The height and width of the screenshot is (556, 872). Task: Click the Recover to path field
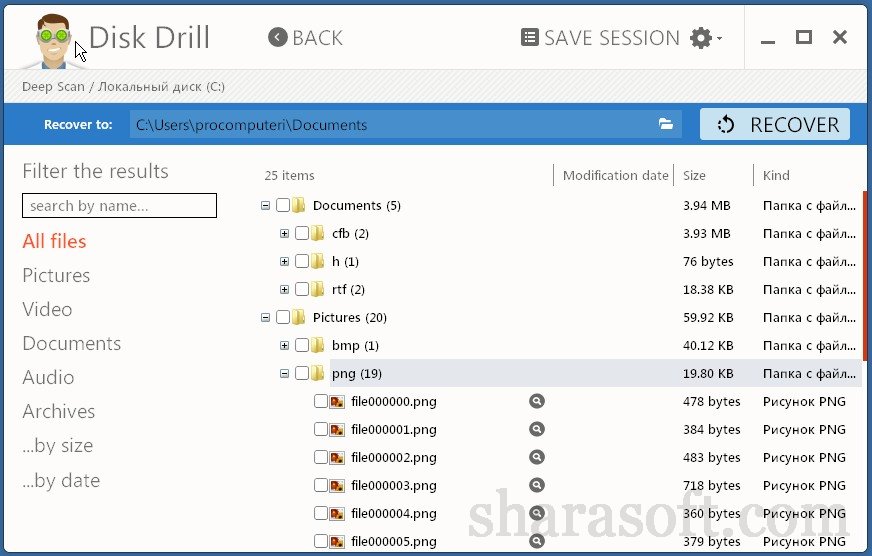click(x=405, y=125)
